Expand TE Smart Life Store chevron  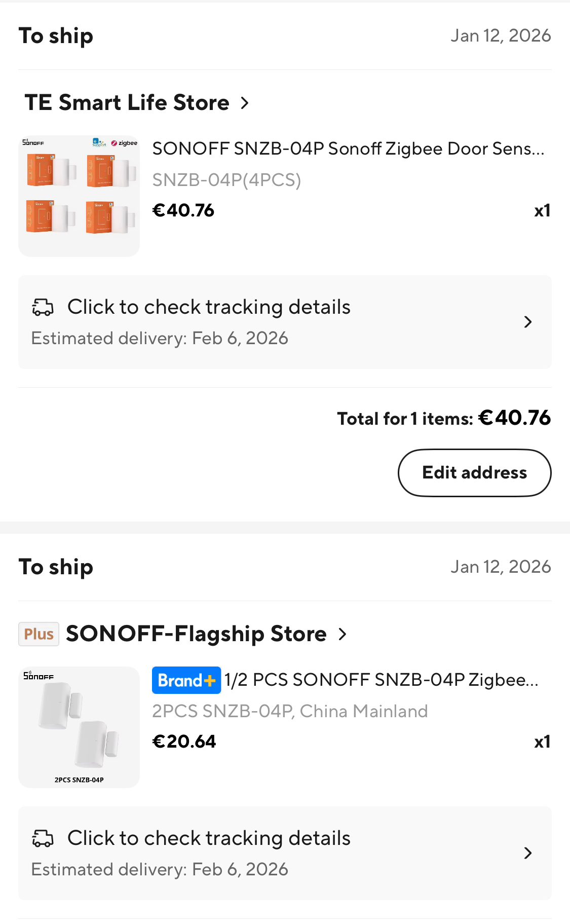tap(245, 103)
